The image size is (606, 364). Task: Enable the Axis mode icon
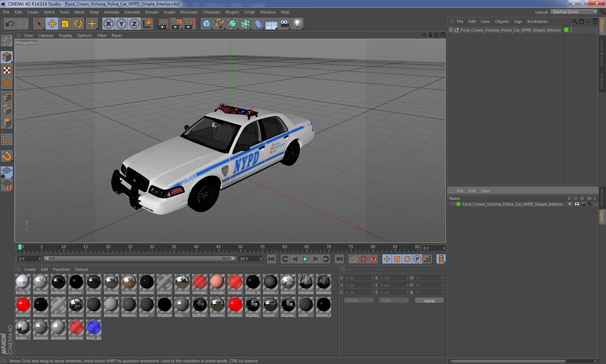point(7,140)
